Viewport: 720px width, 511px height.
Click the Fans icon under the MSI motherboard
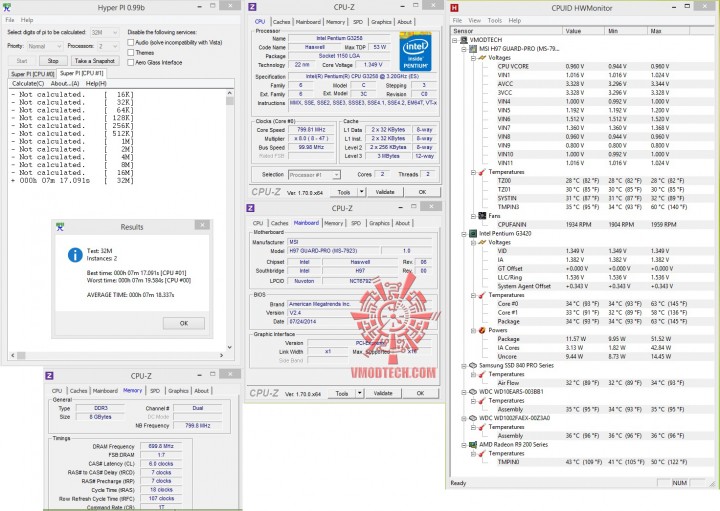coord(482,216)
